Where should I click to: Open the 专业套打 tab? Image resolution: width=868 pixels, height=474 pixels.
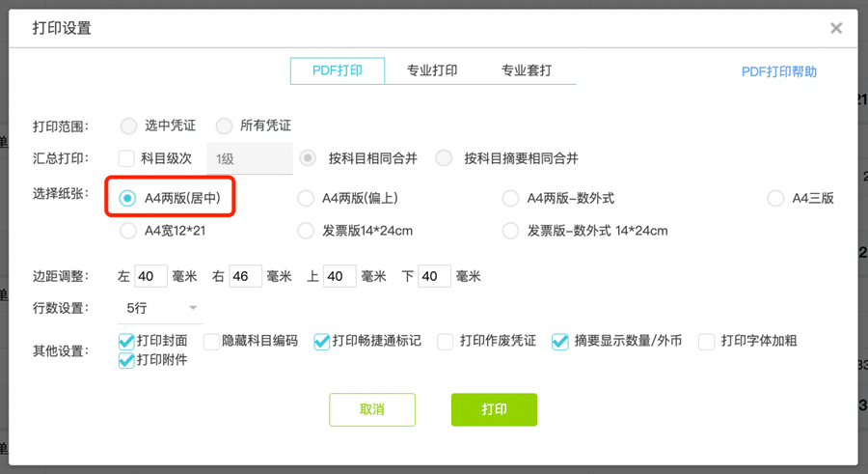click(x=526, y=70)
